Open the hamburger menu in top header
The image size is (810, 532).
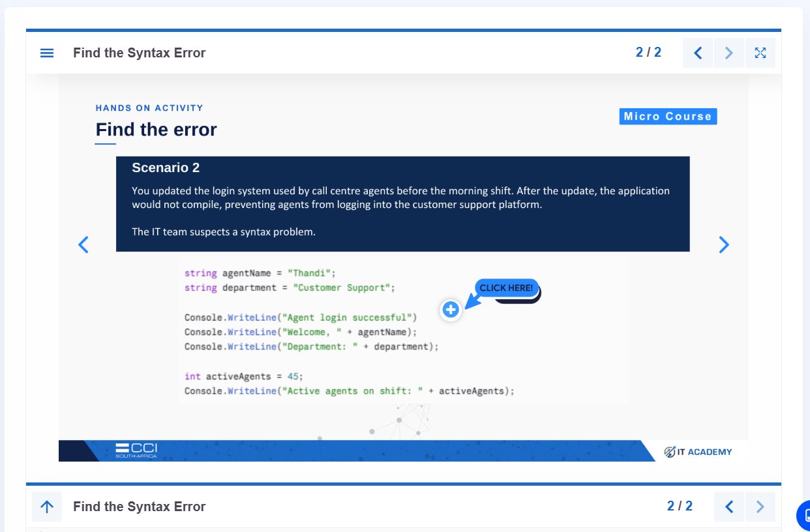coord(47,53)
